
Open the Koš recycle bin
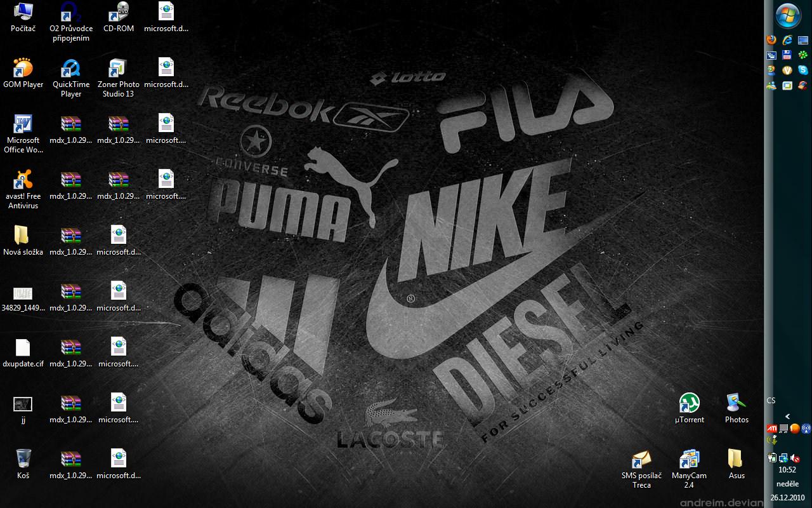(23, 465)
